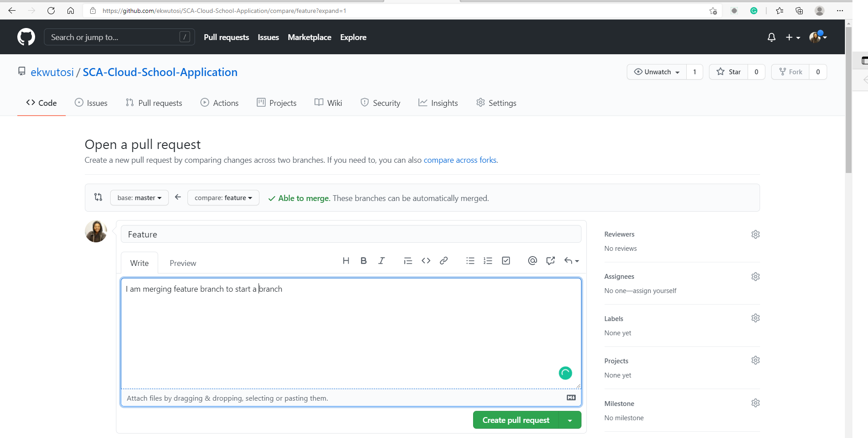Apply italic text formatting
The image size is (868, 438).
point(382,261)
